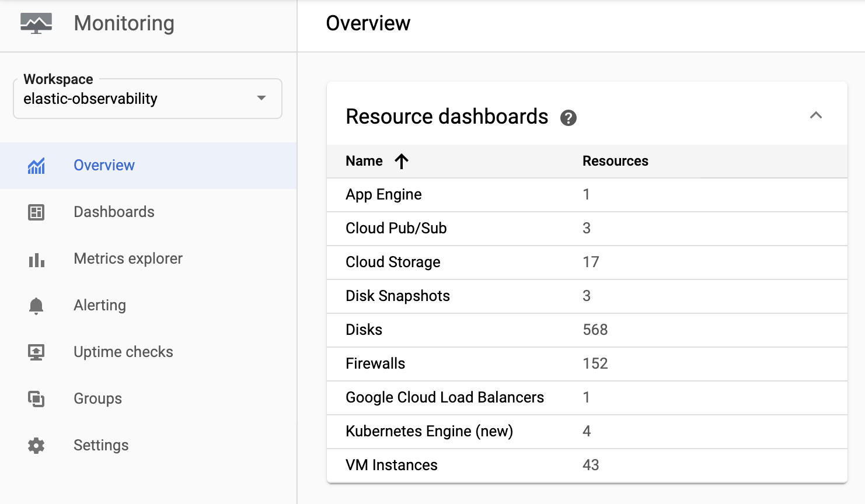
Task: Open the App Engine dashboard
Action: tap(383, 195)
